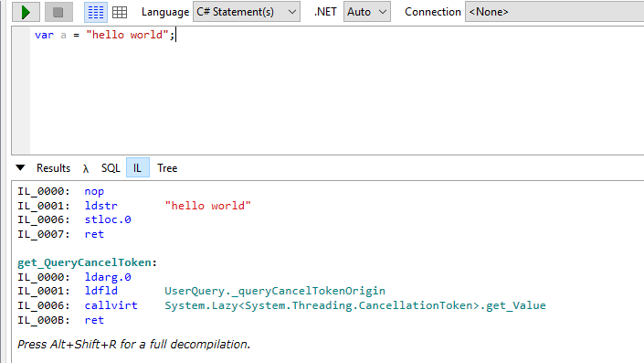This screenshot has height=363, width=644.
Task: Click the editor's gray line margin
Action: pos(21,91)
